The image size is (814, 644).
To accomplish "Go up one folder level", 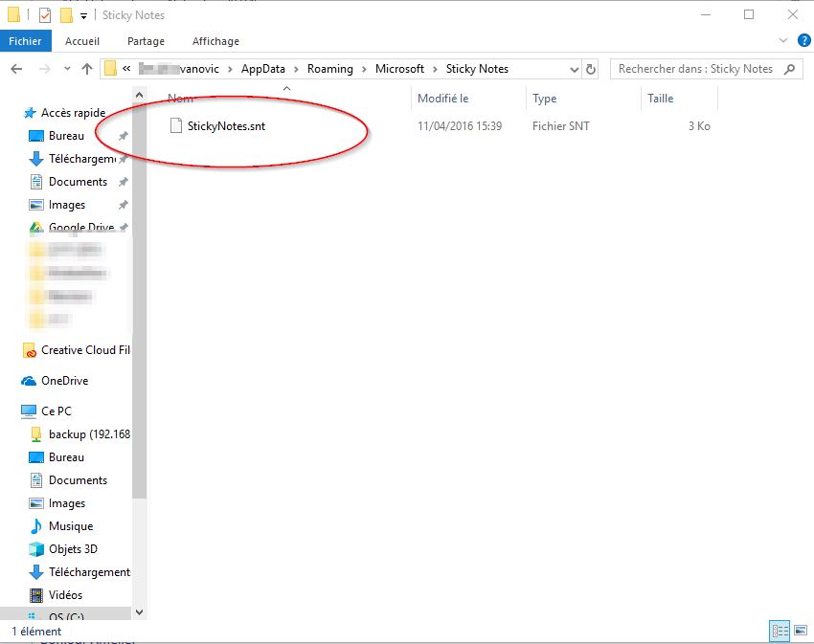I will [x=87, y=69].
